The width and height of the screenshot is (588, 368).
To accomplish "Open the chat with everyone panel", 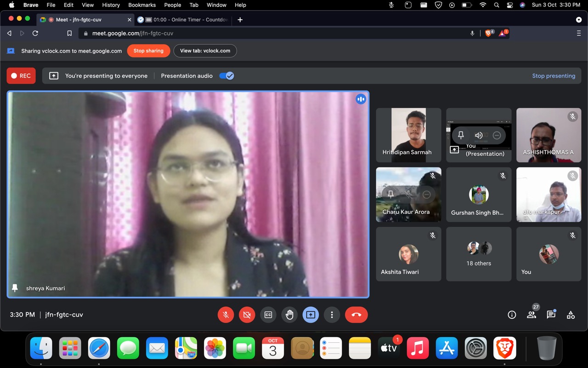I will 551,315.
